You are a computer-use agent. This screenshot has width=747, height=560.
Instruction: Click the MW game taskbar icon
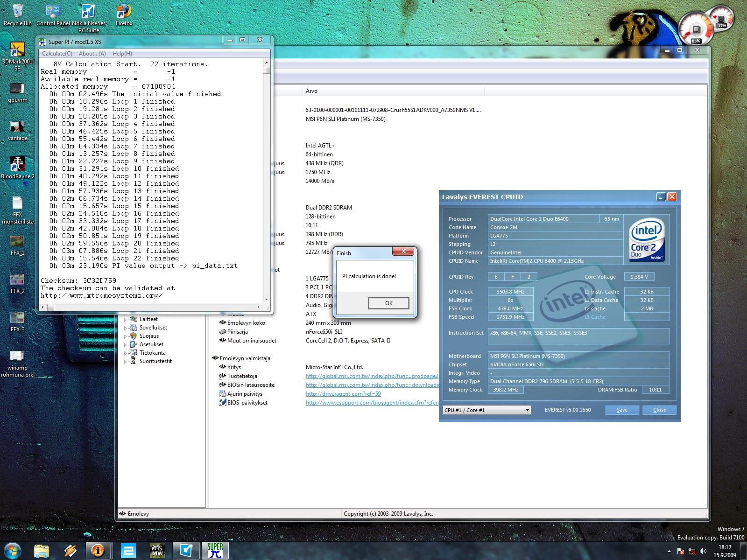tap(157, 551)
